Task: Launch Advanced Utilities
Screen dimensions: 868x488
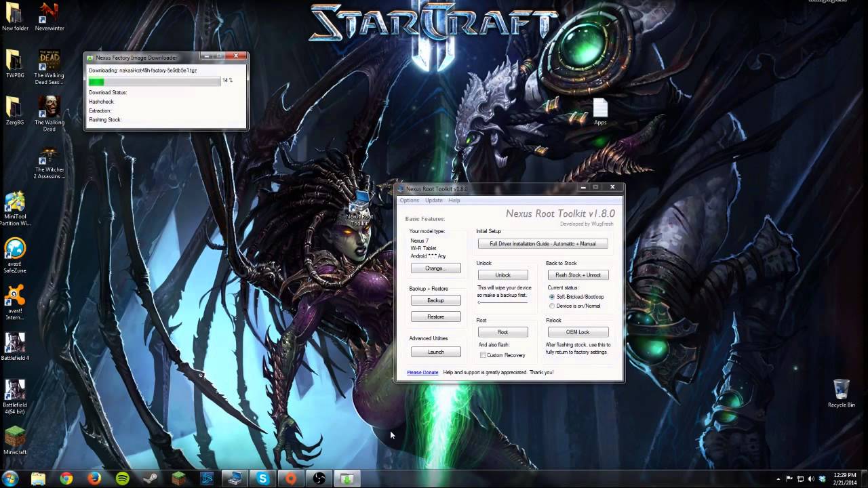Action: pyautogui.click(x=435, y=352)
